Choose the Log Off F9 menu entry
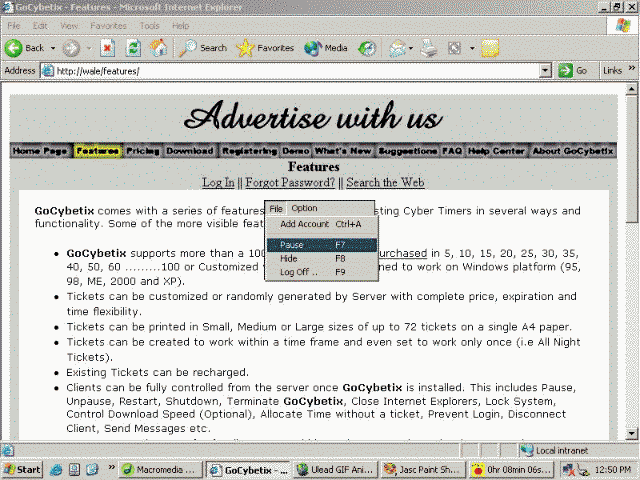The width and height of the screenshot is (640, 480). (321, 272)
